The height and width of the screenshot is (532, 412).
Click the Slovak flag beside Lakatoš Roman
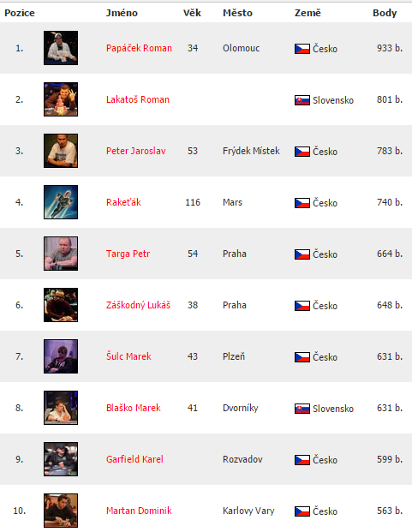tap(302, 100)
